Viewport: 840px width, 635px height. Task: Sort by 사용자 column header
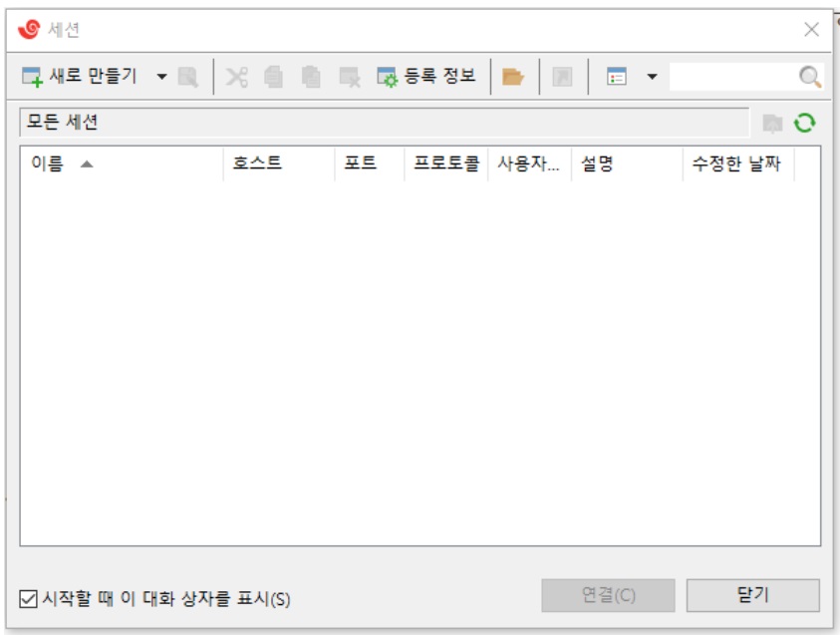530,163
